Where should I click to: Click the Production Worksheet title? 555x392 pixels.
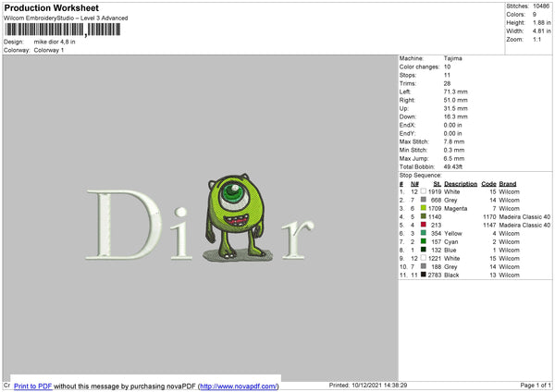[51, 7]
